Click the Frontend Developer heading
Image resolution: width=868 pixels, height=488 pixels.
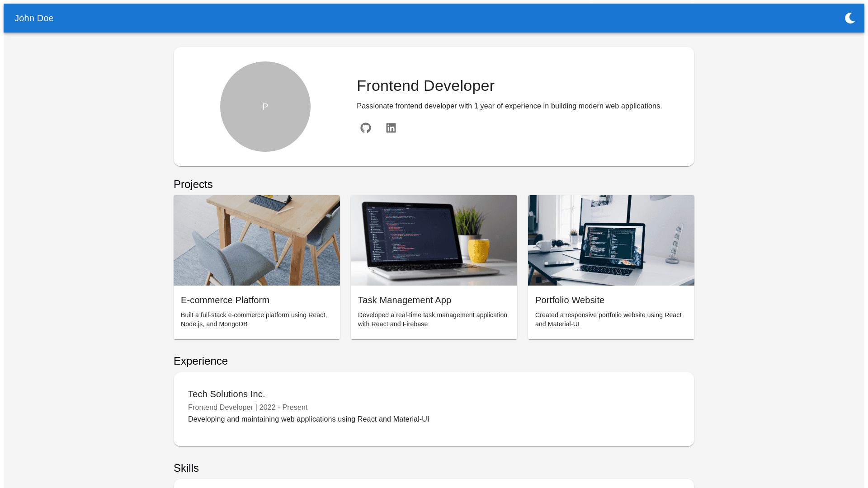point(425,86)
